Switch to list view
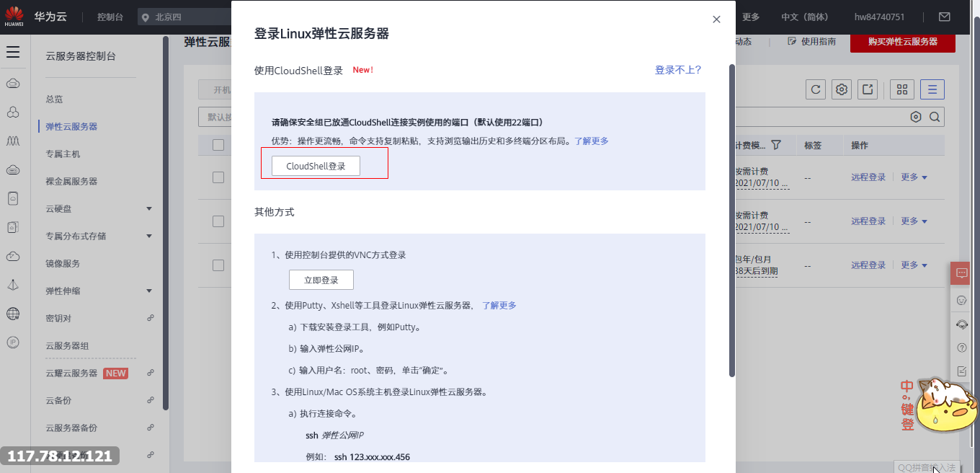The height and width of the screenshot is (473, 980). coord(932,89)
